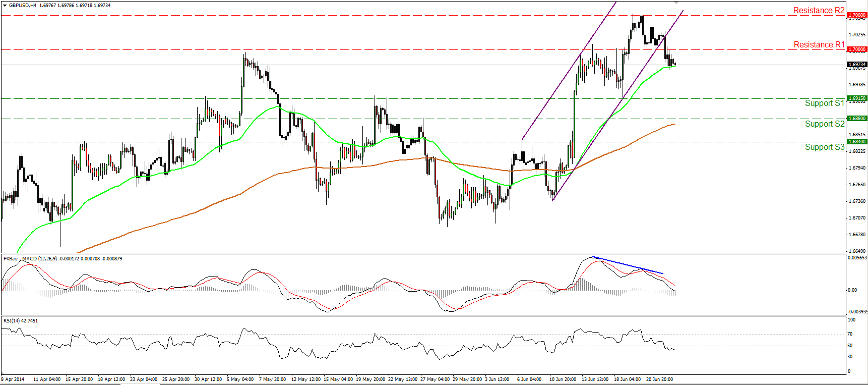Select the Support S2 label
The height and width of the screenshot is (385, 868).
pyautogui.click(x=825, y=124)
